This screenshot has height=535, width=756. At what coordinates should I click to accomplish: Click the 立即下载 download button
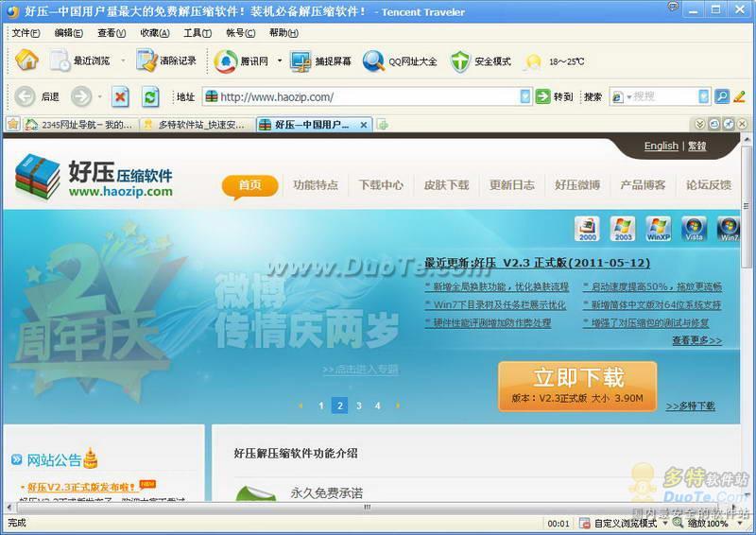[577, 386]
